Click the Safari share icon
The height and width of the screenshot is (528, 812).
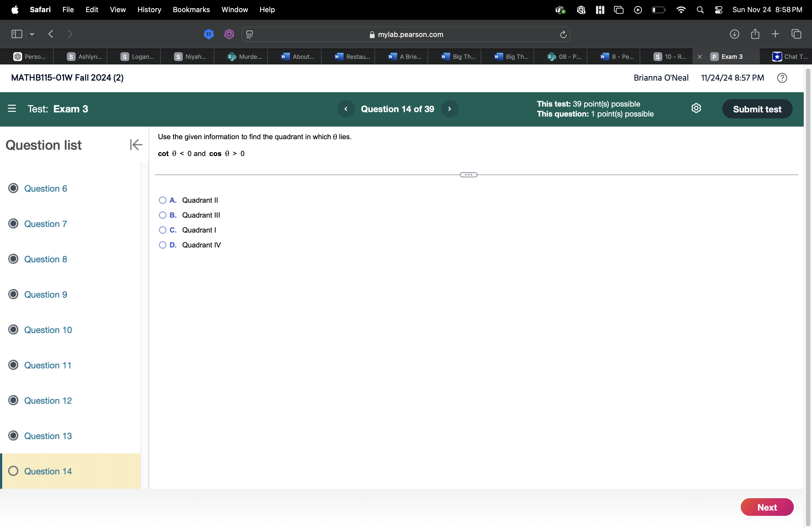pyautogui.click(x=755, y=34)
